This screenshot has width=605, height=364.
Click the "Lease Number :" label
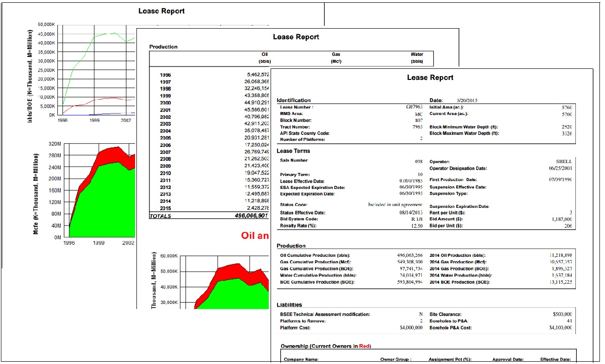coord(296,107)
